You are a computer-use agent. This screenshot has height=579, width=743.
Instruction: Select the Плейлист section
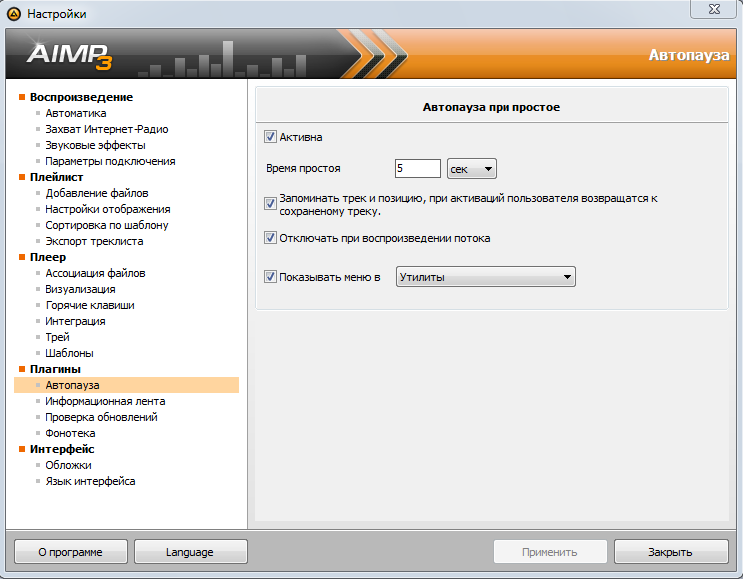(56, 177)
